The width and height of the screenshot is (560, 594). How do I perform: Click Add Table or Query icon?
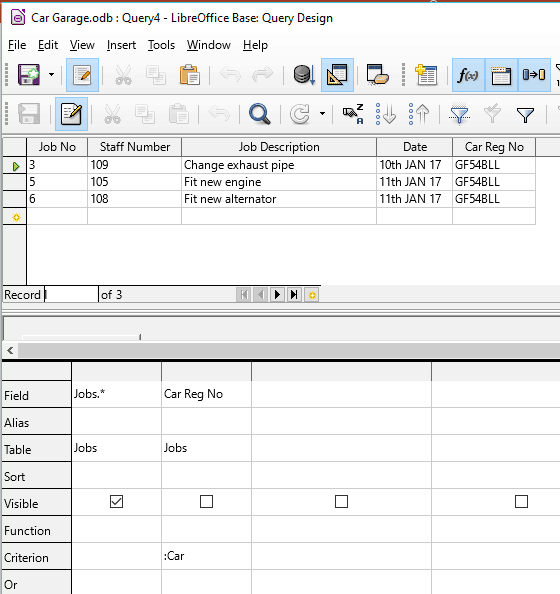(x=426, y=75)
